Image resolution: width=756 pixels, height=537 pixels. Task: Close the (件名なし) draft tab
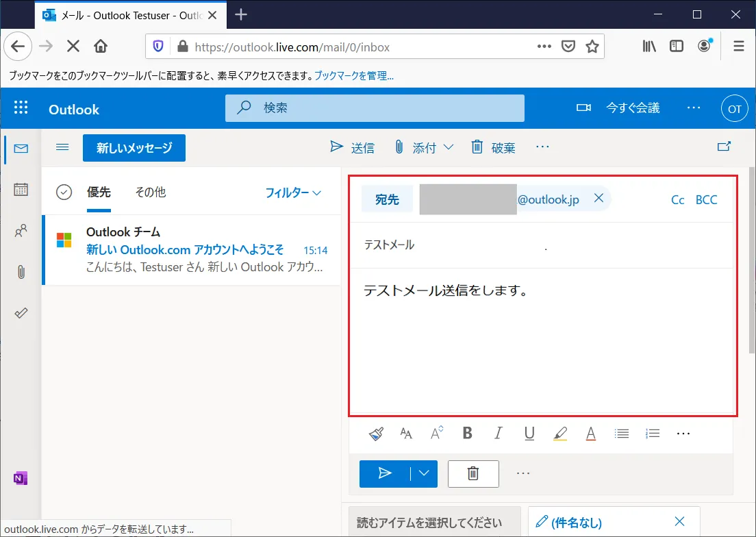pos(680,521)
